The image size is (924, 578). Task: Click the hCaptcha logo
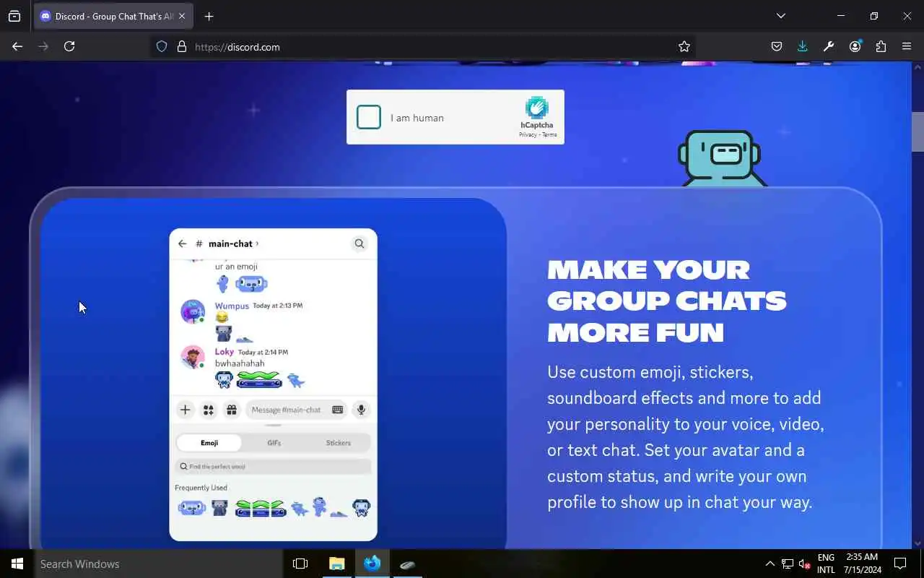tap(537, 108)
